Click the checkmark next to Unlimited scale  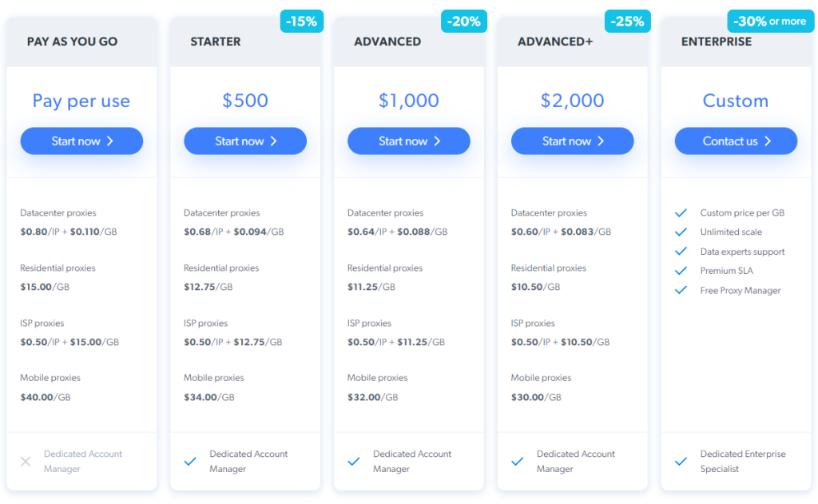(x=681, y=232)
